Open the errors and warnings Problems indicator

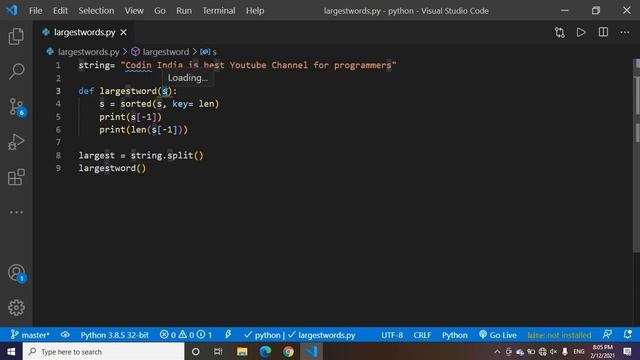(x=186, y=335)
